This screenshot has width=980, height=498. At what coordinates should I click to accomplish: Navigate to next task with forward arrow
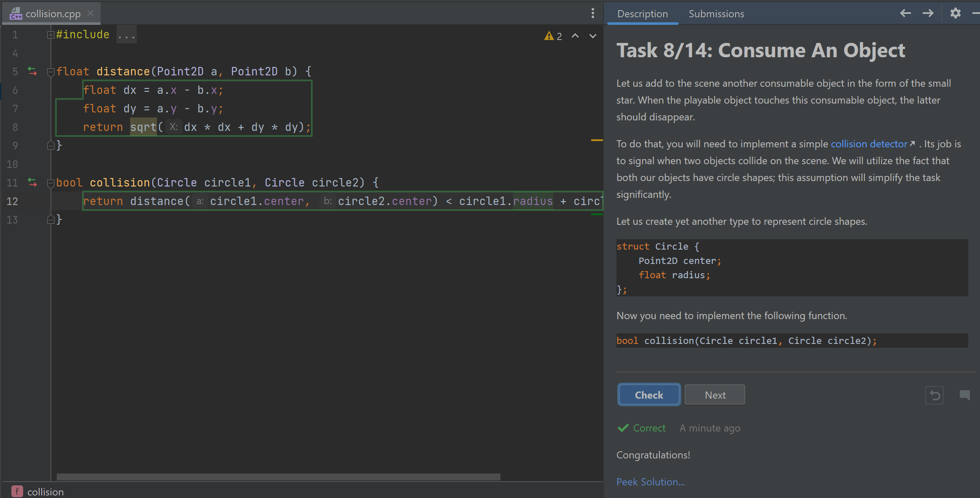tap(927, 13)
